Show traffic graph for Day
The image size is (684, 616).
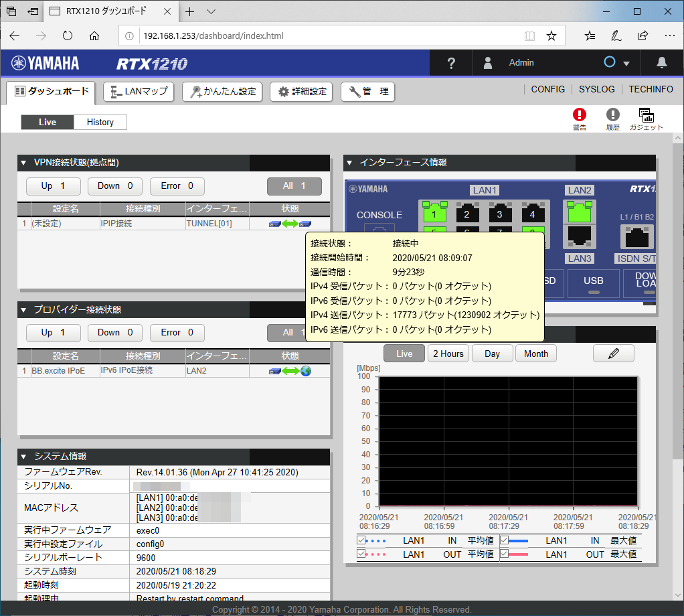(492, 354)
